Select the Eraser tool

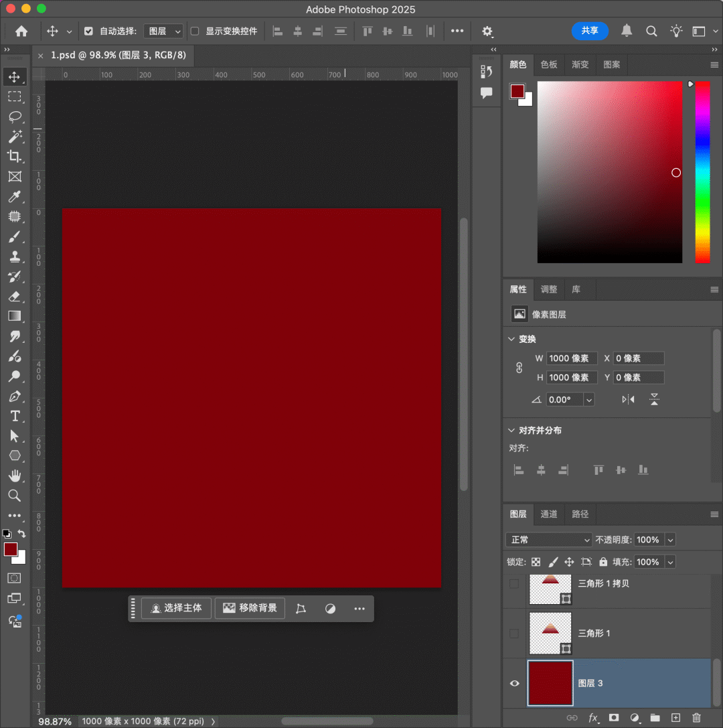[15, 296]
